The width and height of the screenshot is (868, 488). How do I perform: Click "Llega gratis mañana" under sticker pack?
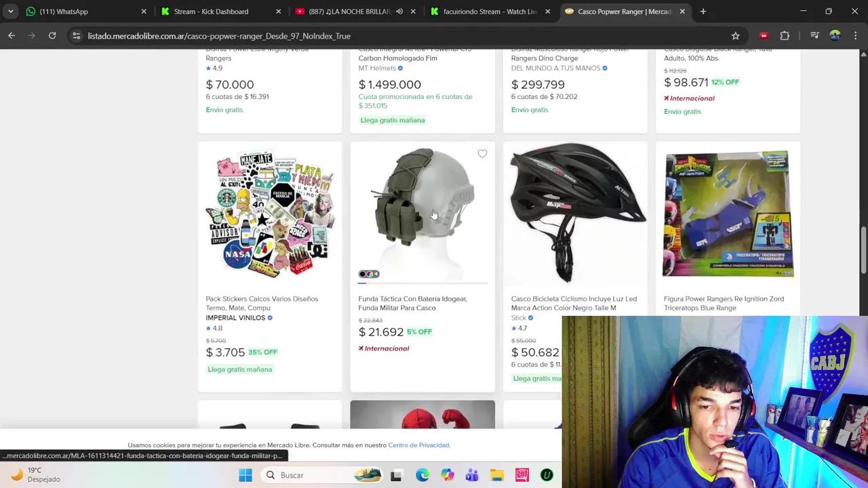[x=240, y=369]
